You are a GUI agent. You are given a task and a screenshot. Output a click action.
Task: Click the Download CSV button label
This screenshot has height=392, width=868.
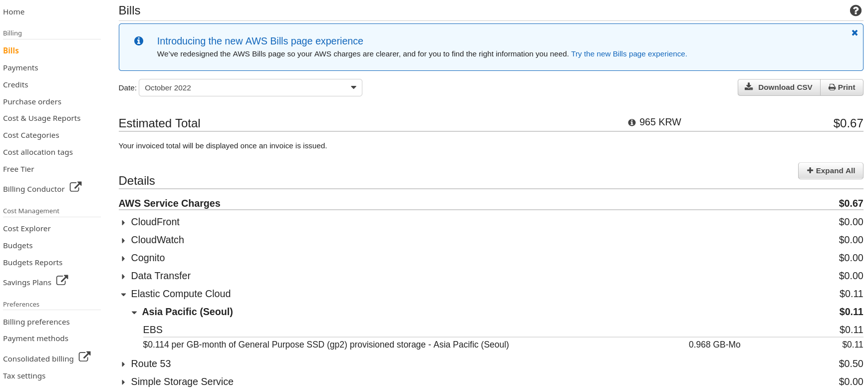[x=785, y=87]
